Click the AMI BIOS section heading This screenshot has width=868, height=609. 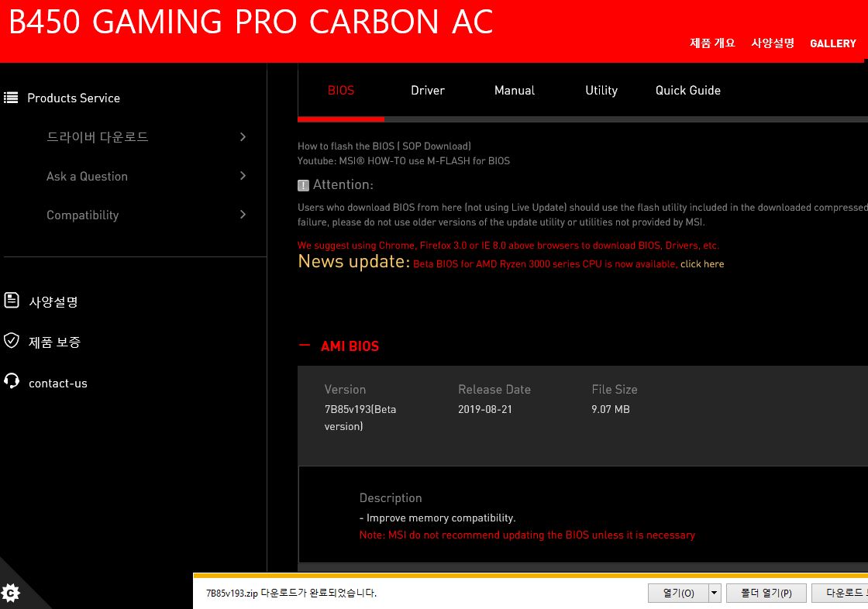(350, 346)
